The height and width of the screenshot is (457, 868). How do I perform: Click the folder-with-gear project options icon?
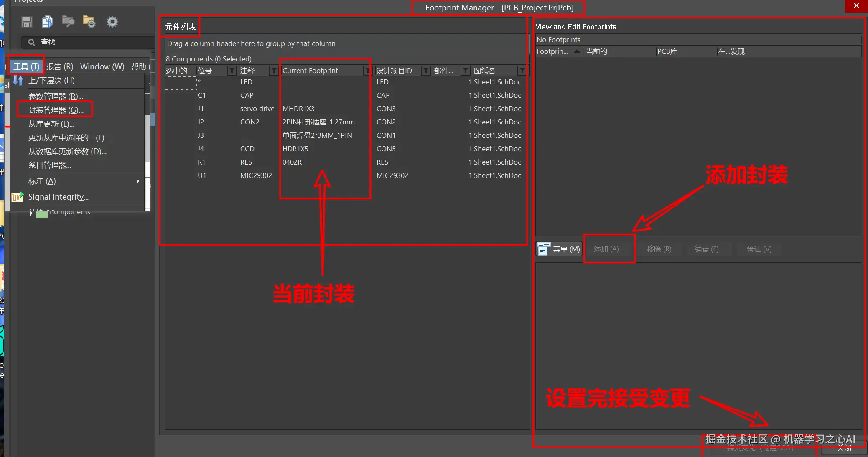[89, 21]
